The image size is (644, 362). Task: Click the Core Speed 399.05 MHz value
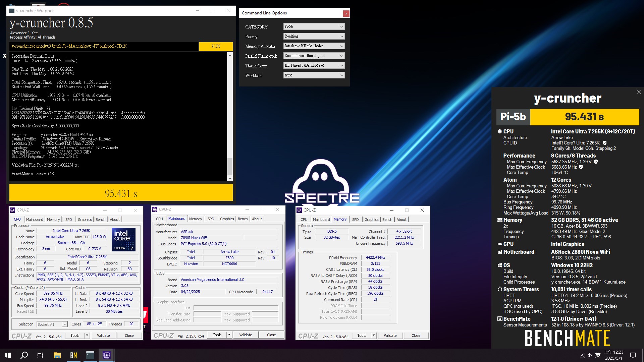click(x=53, y=293)
